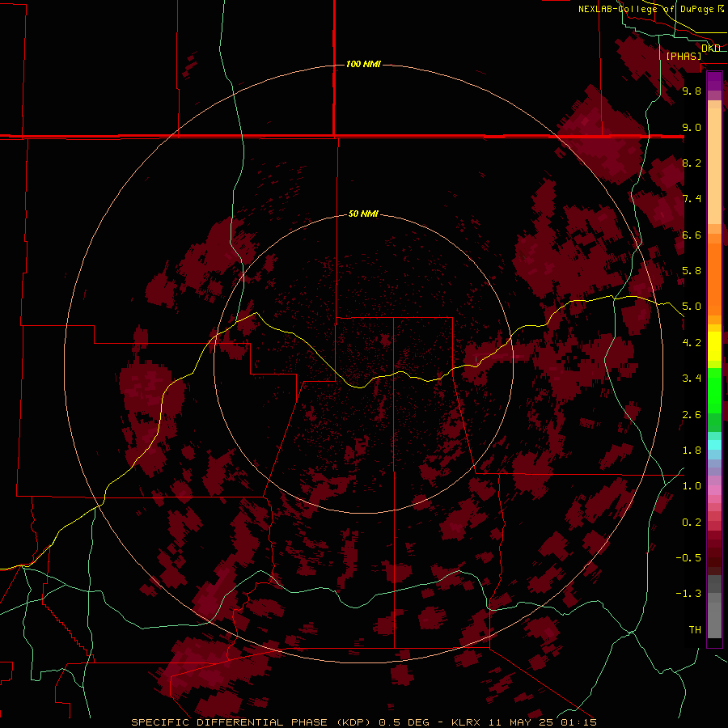The height and width of the screenshot is (728, 728).
Task: Click the 7.4 scale value
Action: (692, 199)
